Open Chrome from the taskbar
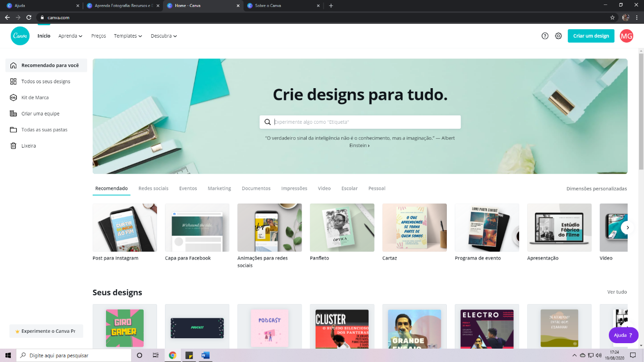 (172, 355)
